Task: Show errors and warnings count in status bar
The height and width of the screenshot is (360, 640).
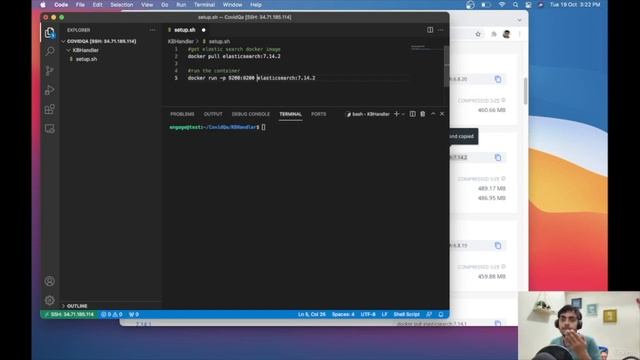Action: click(x=112, y=314)
